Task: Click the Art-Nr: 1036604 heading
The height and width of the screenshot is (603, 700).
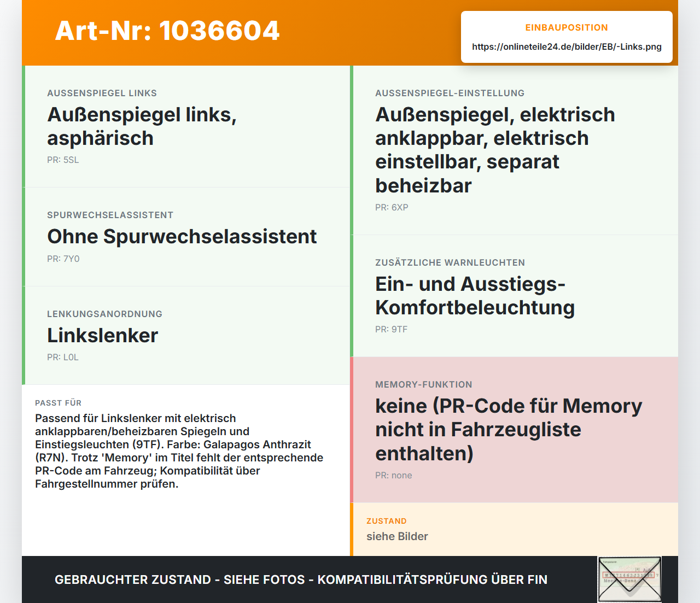Action: point(167,31)
